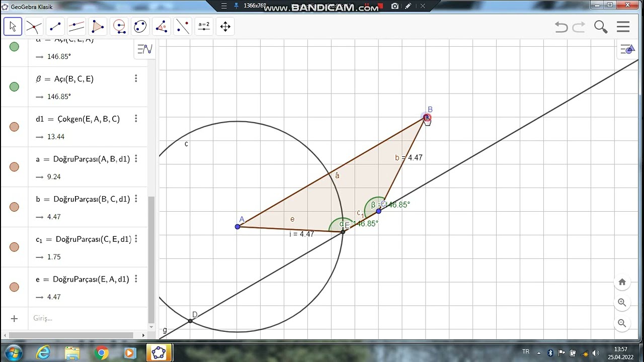Image resolution: width=644 pixels, height=362 pixels.
Task: Select the Intersect point tool
Action: click(34, 26)
